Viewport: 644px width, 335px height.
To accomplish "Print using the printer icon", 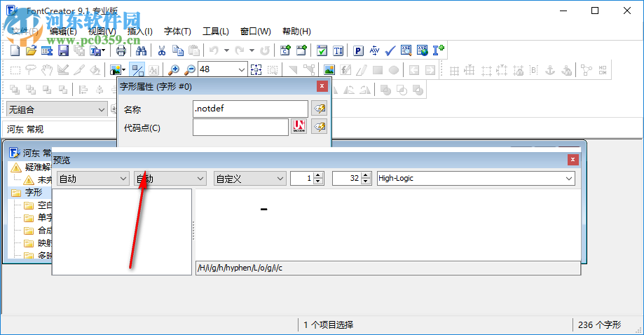I will [x=121, y=50].
